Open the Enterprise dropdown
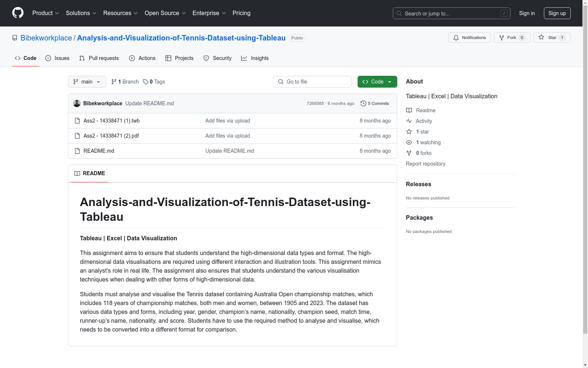588x368 pixels. (x=209, y=13)
